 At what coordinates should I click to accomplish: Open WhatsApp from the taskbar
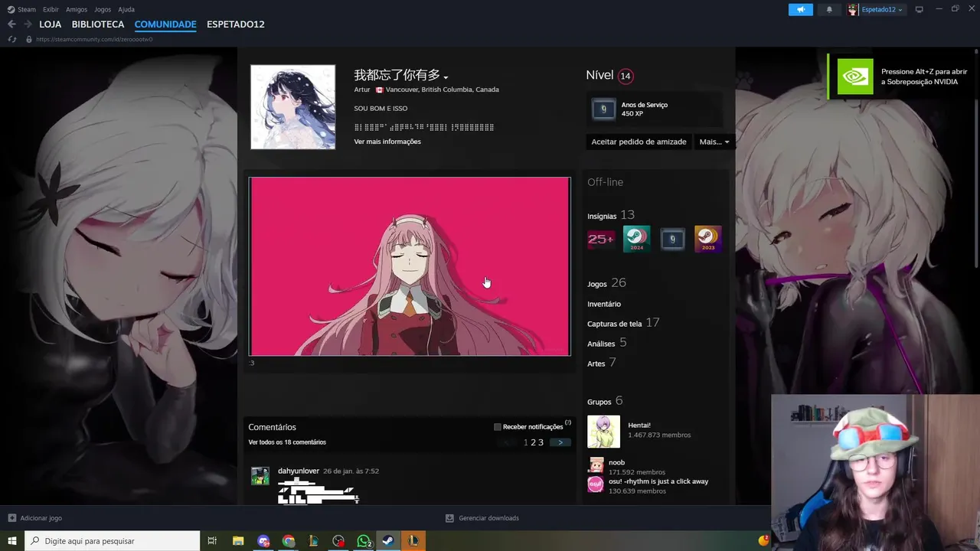(364, 541)
